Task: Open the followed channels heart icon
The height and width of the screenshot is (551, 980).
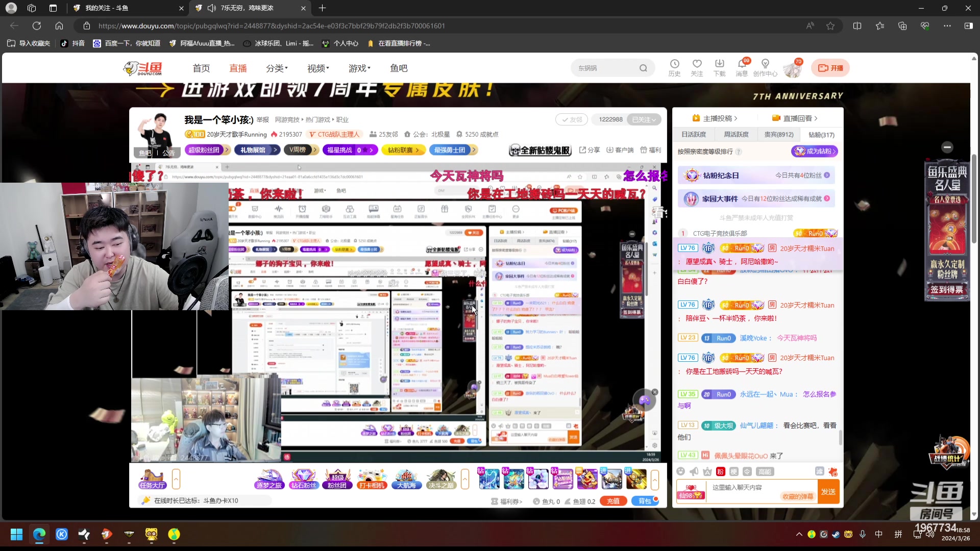Action: click(x=697, y=67)
